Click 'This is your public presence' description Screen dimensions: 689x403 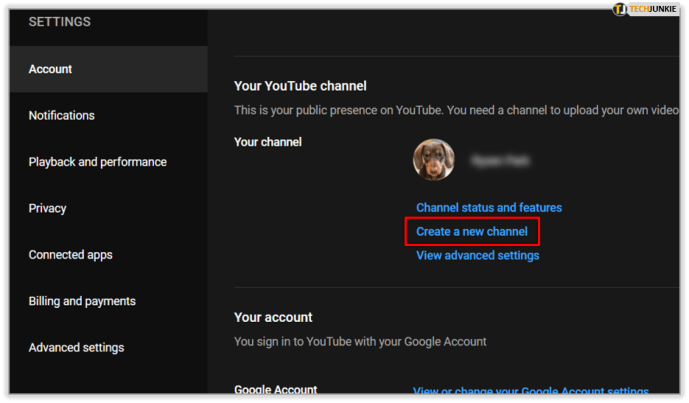[x=457, y=110]
